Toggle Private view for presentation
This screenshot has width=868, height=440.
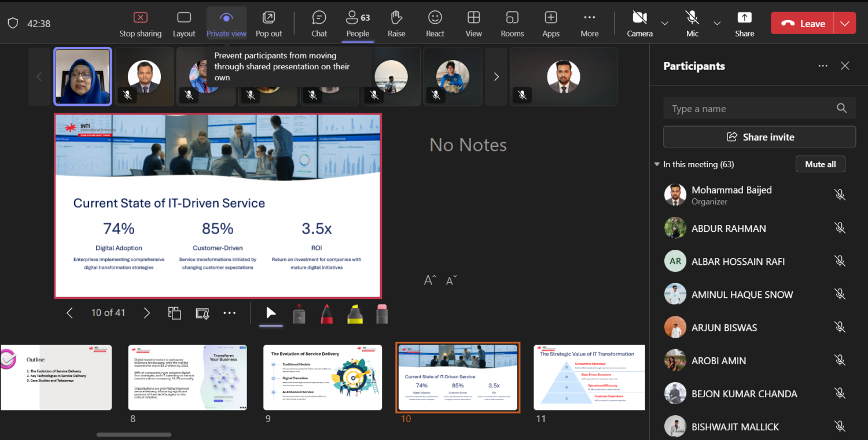(226, 24)
